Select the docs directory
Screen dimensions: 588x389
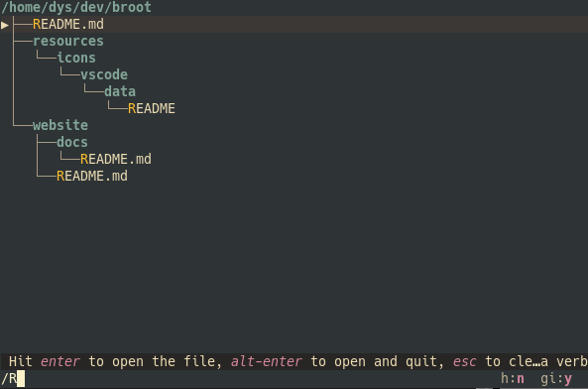click(72, 143)
